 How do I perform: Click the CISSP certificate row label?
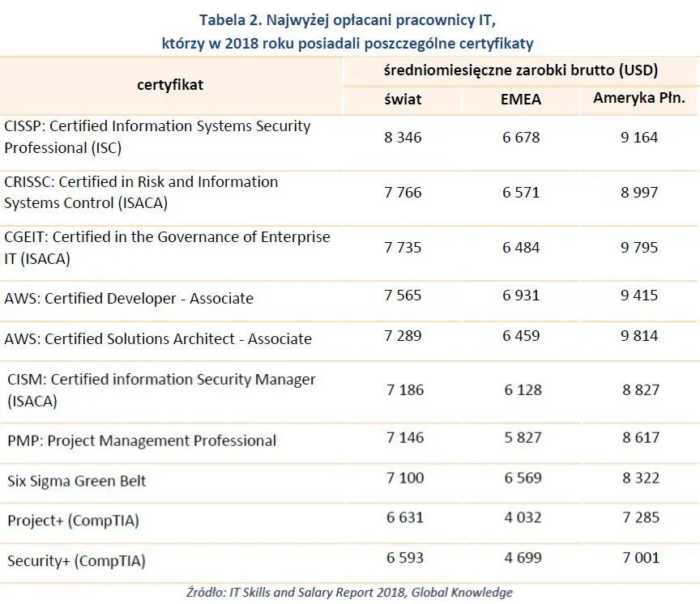(157, 137)
